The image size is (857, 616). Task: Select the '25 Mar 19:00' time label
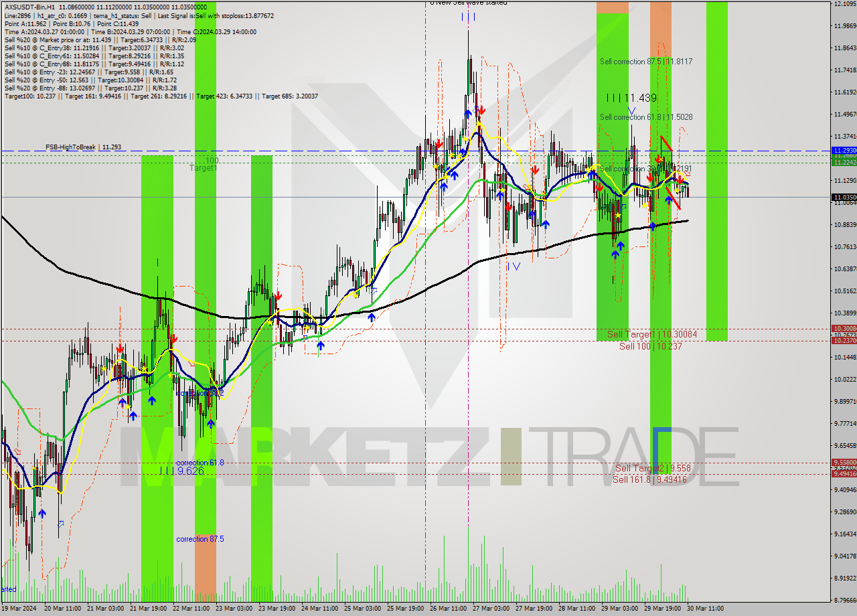point(405,609)
